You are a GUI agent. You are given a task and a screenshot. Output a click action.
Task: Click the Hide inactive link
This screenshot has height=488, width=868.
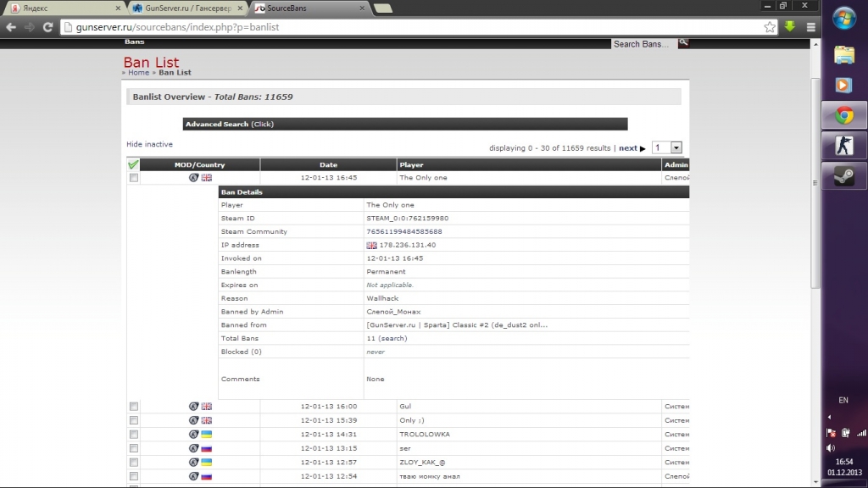click(x=149, y=145)
